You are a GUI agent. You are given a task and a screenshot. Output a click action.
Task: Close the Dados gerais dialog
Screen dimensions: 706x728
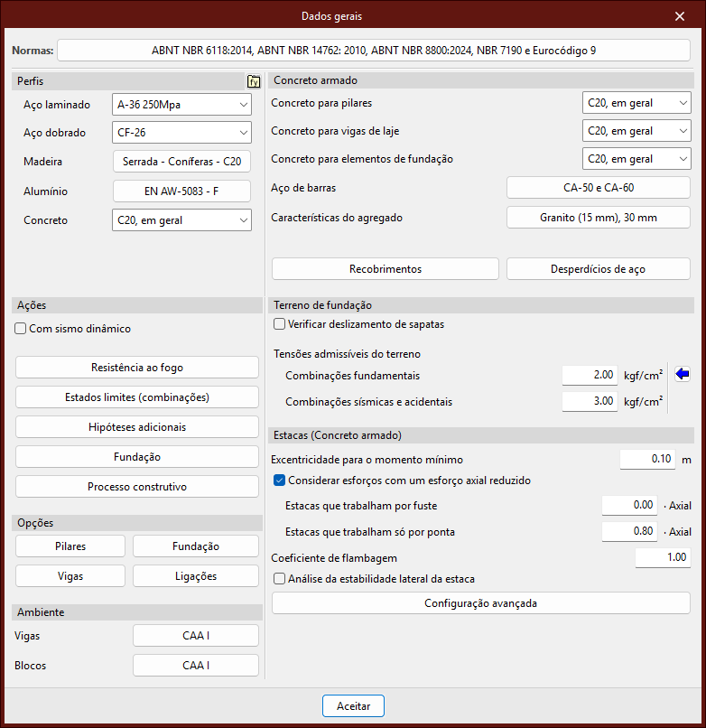tap(680, 16)
